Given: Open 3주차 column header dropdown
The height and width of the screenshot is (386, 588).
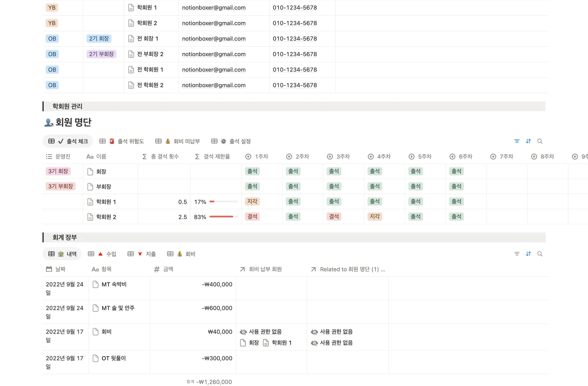Looking at the screenshot, I should pyautogui.click(x=343, y=156).
